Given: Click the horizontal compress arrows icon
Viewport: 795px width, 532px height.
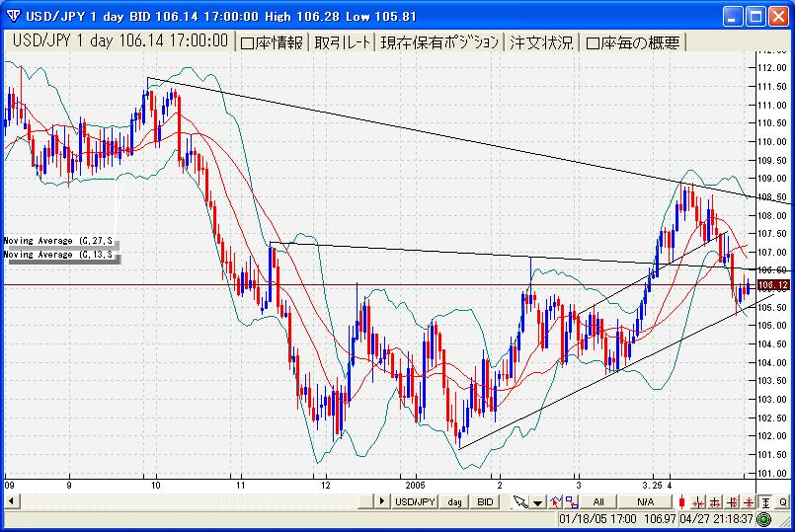Looking at the screenshot, I should (x=698, y=502).
